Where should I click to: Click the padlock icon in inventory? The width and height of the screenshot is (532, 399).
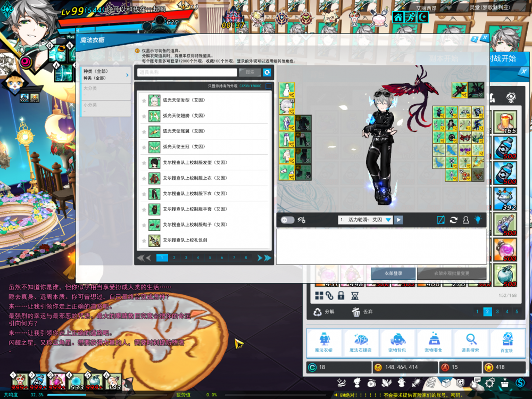click(x=341, y=295)
